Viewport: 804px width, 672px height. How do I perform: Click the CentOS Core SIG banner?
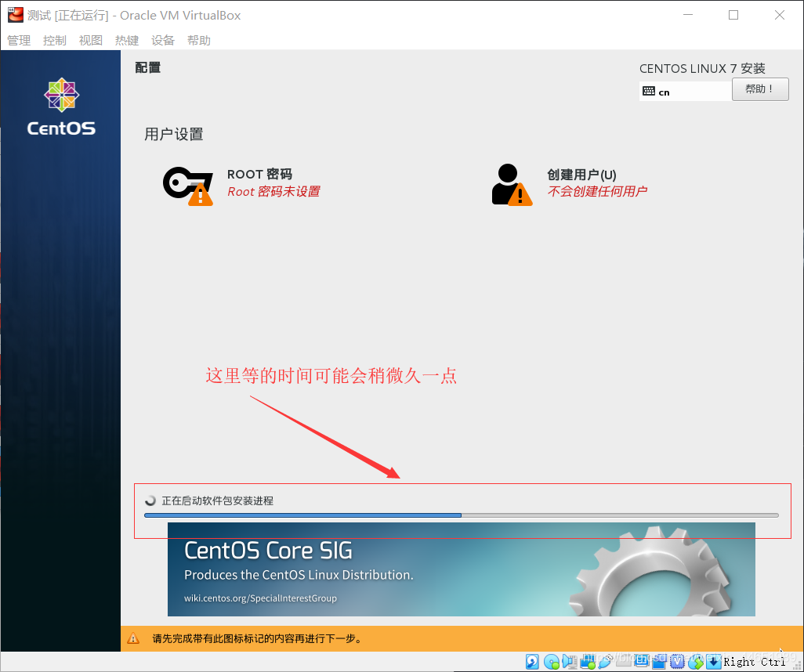click(x=462, y=569)
